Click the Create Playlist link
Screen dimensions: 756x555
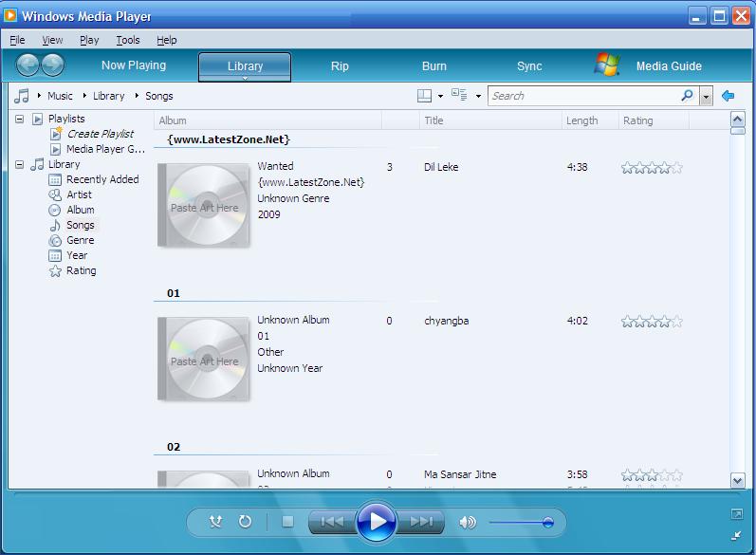[101, 134]
